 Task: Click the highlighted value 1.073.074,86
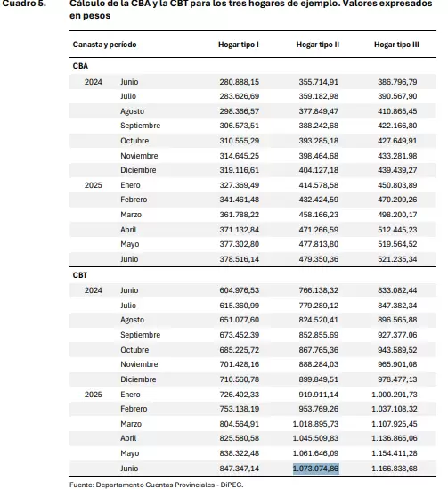[x=316, y=469]
